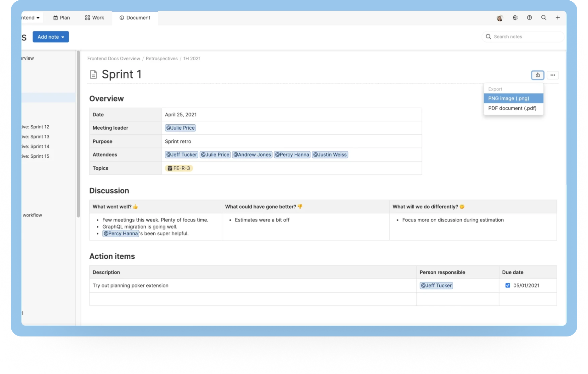Click the document page icon beside Sprint 1
The image size is (588, 374).
[93, 74]
